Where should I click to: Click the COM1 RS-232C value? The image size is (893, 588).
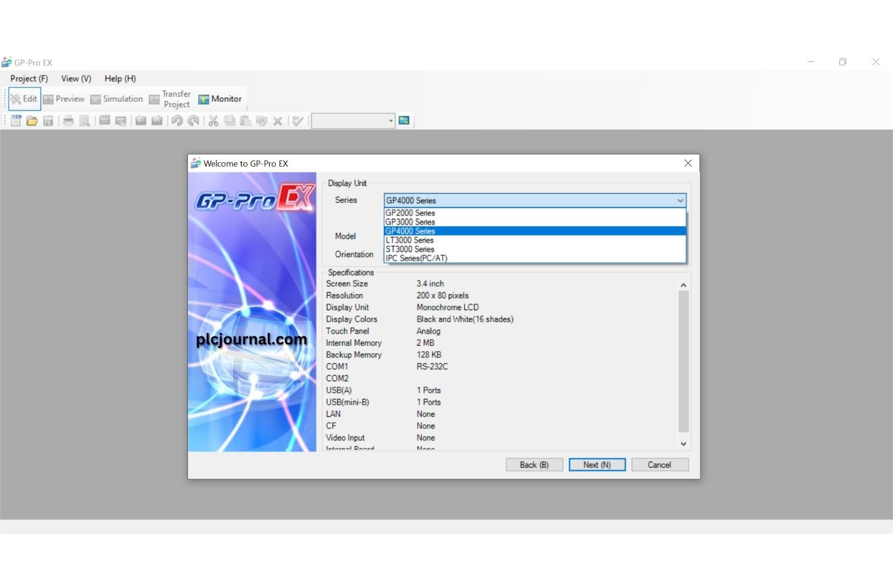click(432, 367)
